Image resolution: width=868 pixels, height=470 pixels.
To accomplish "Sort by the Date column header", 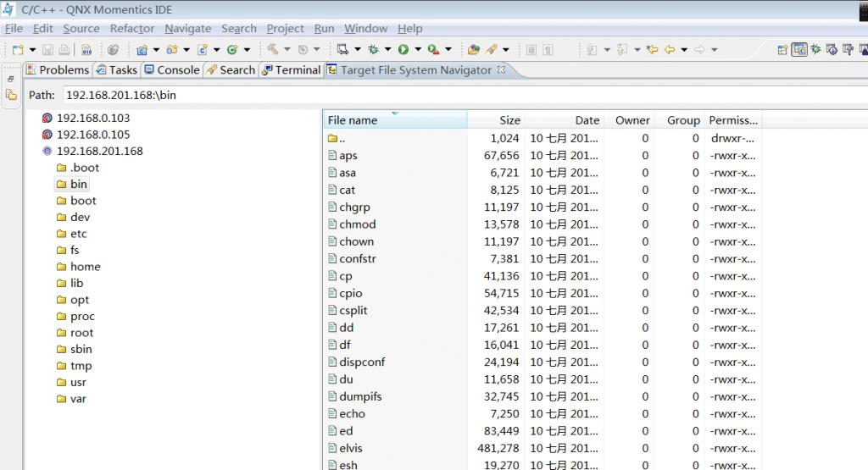I will (563, 120).
